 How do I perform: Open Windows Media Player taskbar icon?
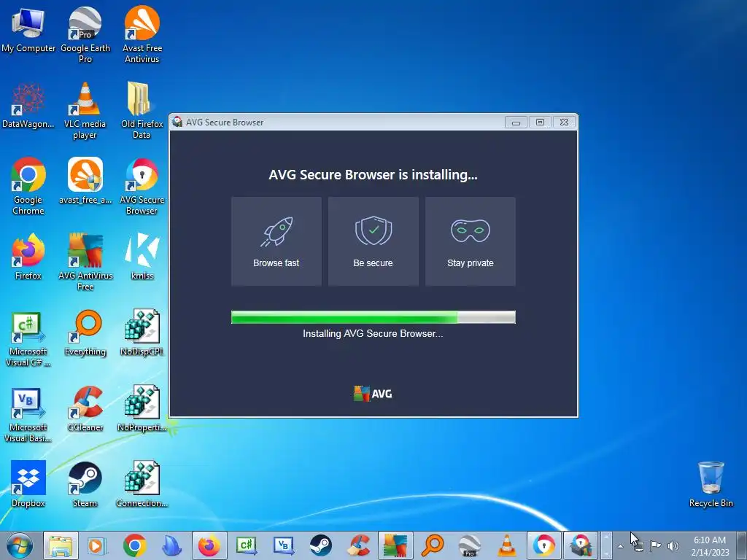click(97, 545)
